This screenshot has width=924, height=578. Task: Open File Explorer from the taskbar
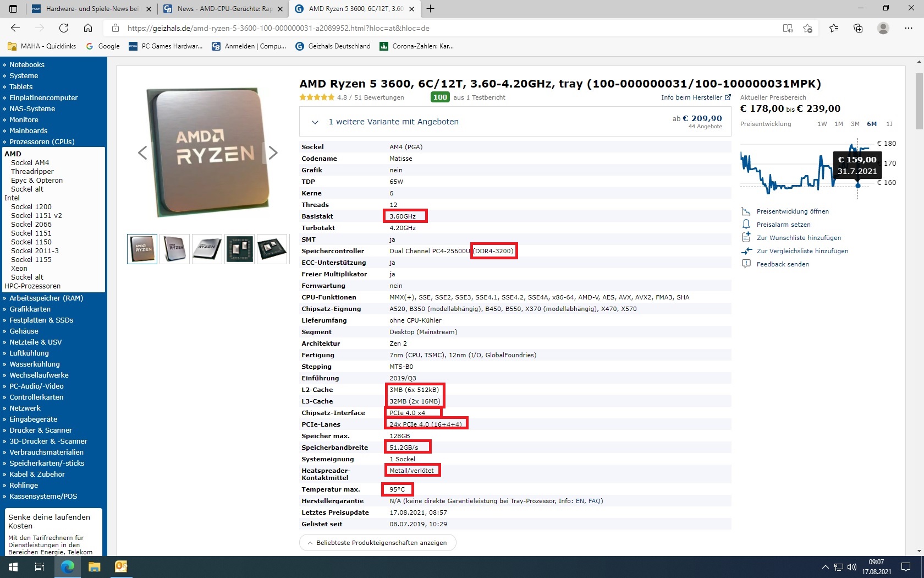95,567
